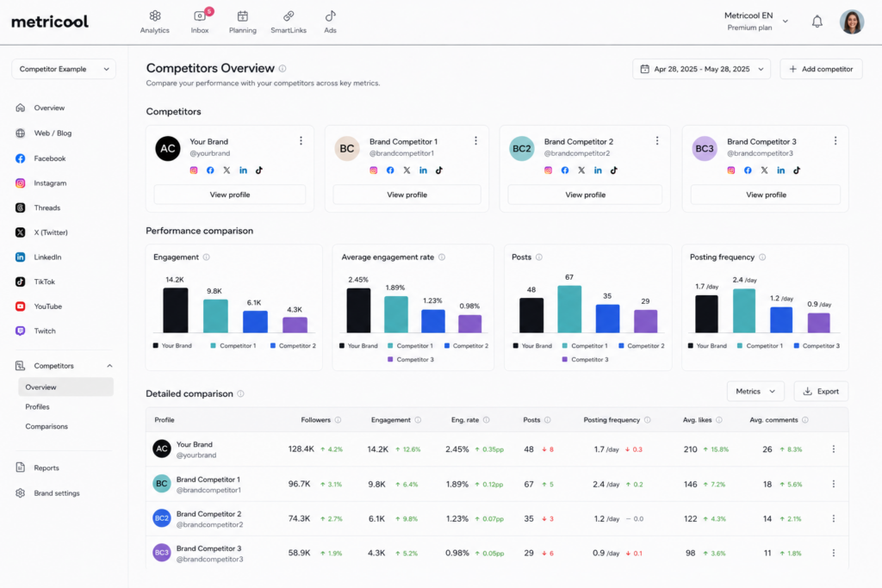The width and height of the screenshot is (882, 588).
Task: Click Your Brand legend swatch in Engagement chart
Action: tap(156, 346)
